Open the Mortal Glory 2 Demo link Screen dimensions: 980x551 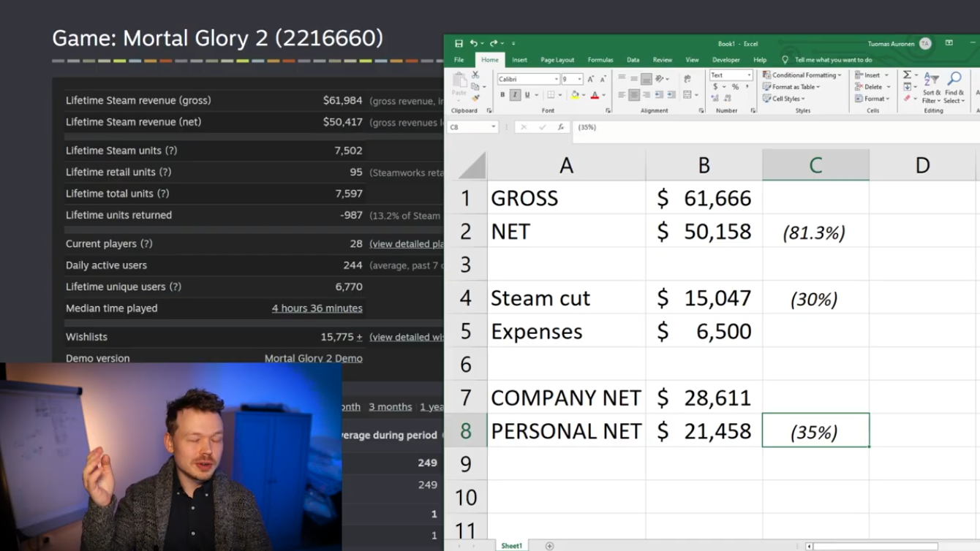(313, 358)
